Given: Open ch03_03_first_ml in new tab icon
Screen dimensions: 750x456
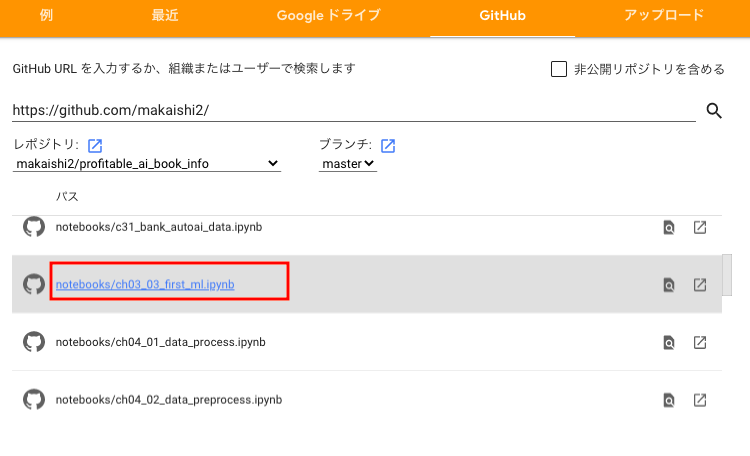Looking at the screenshot, I should point(700,285).
